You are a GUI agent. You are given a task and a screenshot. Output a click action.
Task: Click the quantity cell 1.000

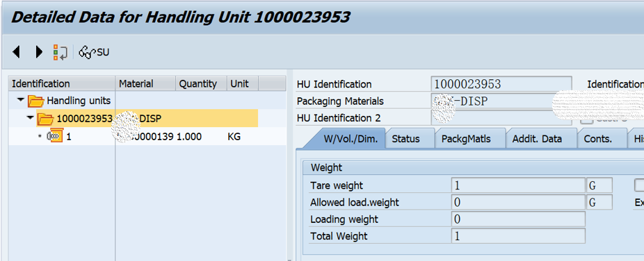[189, 137]
